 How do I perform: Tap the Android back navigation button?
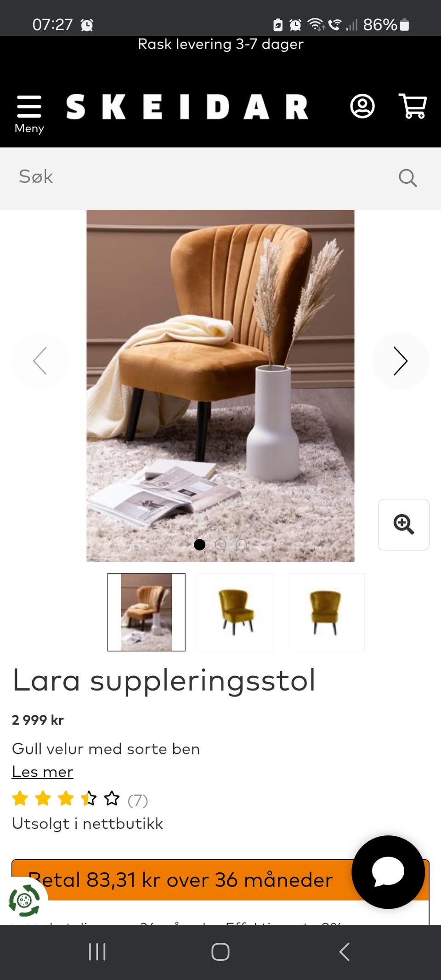[345, 952]
